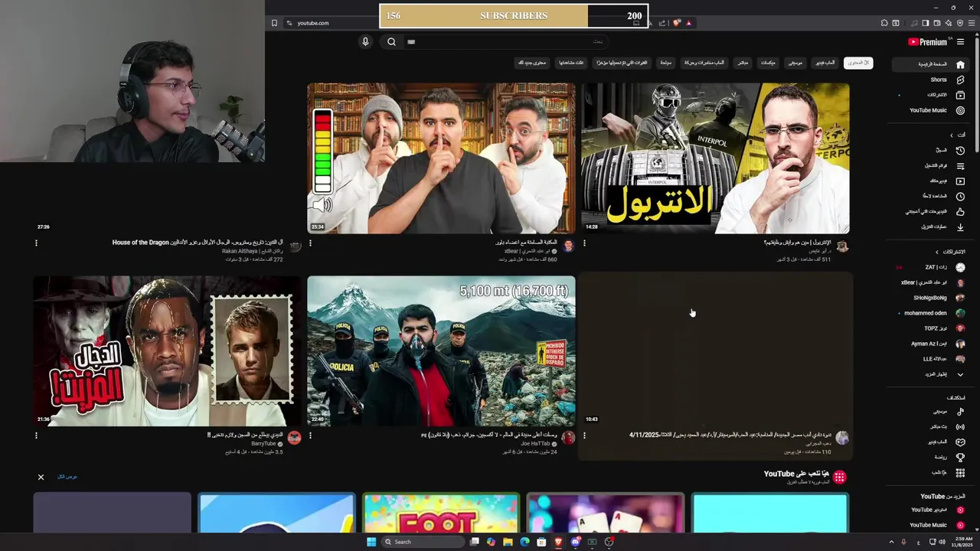This screenshot has height=551, width=980.
Task: Open Brave Wallet toolbar icon
Action: tap(937, 23)
